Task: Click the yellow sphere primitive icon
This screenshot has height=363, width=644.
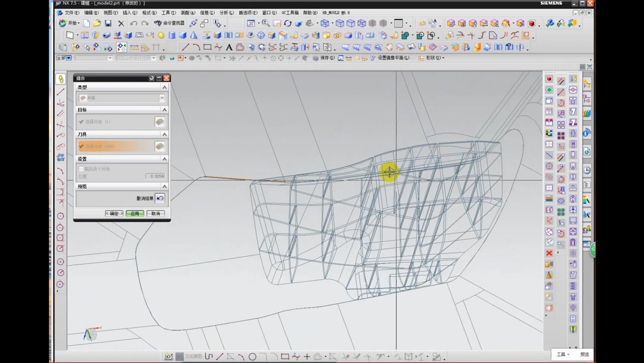Action: [x=161, y=36]
